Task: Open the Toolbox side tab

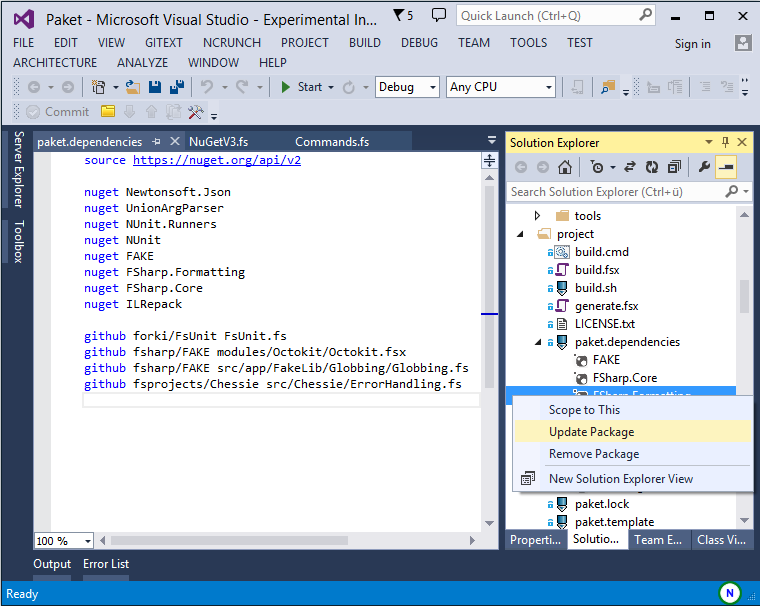Action: point(18,241)
